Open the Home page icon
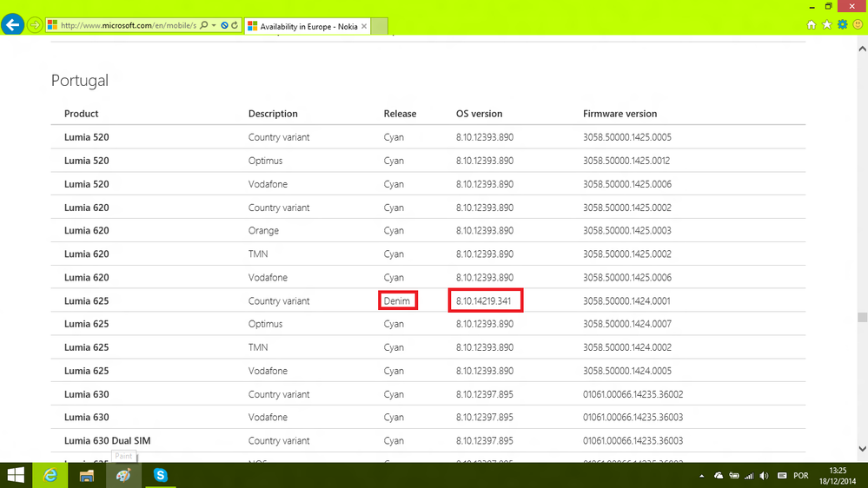Screen dimensions: 868x488 point(812,25)
